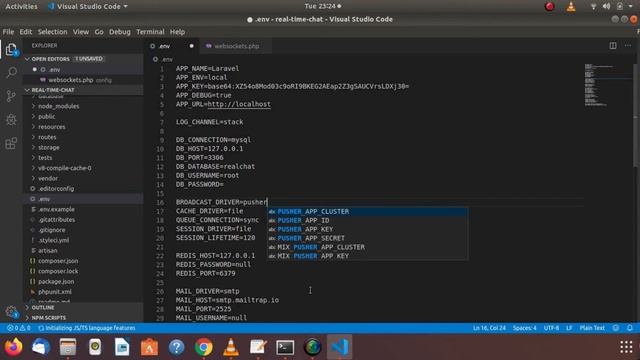The height and width of the screenshot is (360, 640).
Task: Click the errors and warnings count
Action: (x=19, y=328)
